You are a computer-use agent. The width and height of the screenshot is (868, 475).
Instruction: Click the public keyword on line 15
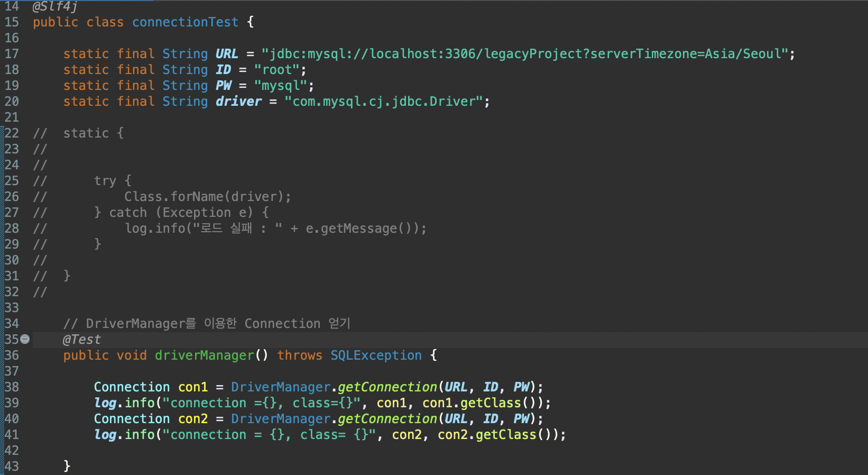56,22
